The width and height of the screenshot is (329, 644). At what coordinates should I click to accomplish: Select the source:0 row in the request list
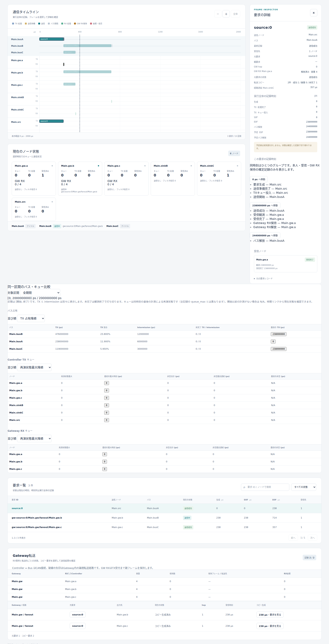pos(164,508)
